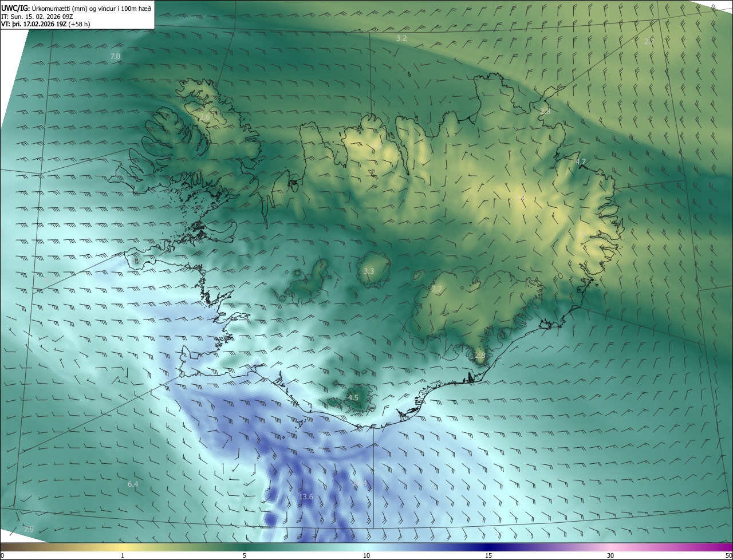Click the 6.4 value label offshore
This screenshot has width=733, height=560.
133,484
